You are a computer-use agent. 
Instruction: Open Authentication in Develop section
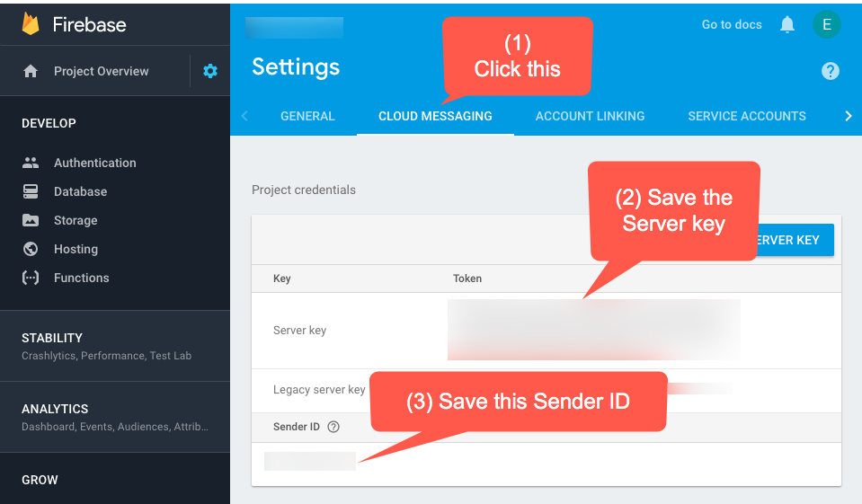pos(94,163)
